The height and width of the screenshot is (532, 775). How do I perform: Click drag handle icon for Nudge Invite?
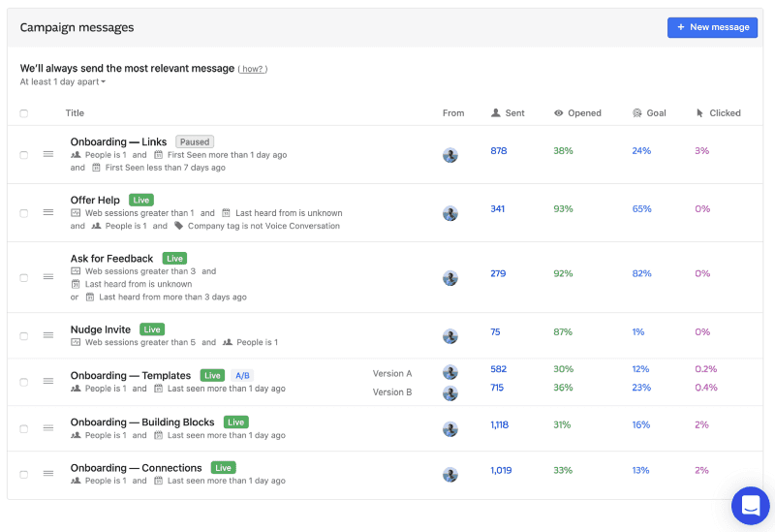tap(47, 335)
